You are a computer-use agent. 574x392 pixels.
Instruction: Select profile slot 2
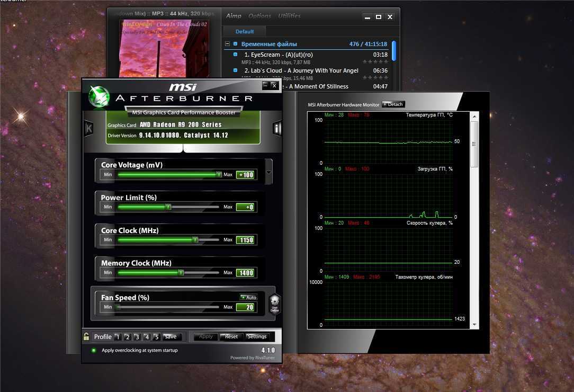[x=127, y=337]
